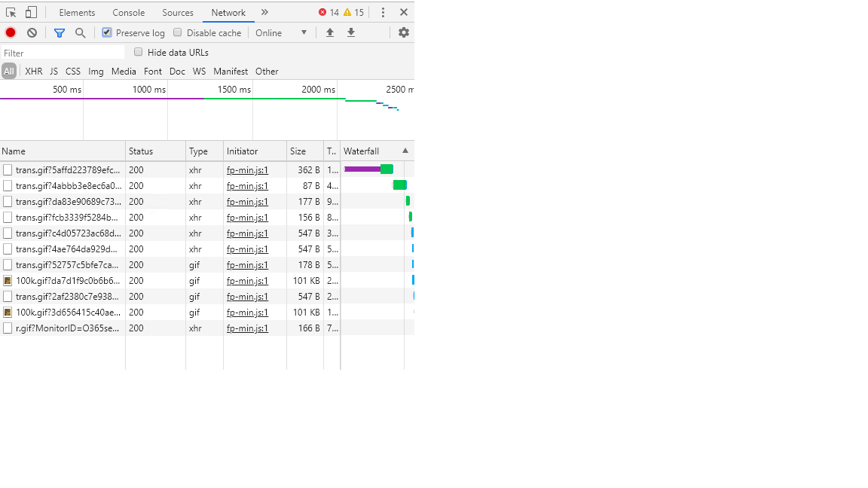The width and height of the screenshot is (868, 488).
Task: Click the purple waterfall bar of first request
Action: click(x=362, y=169)
